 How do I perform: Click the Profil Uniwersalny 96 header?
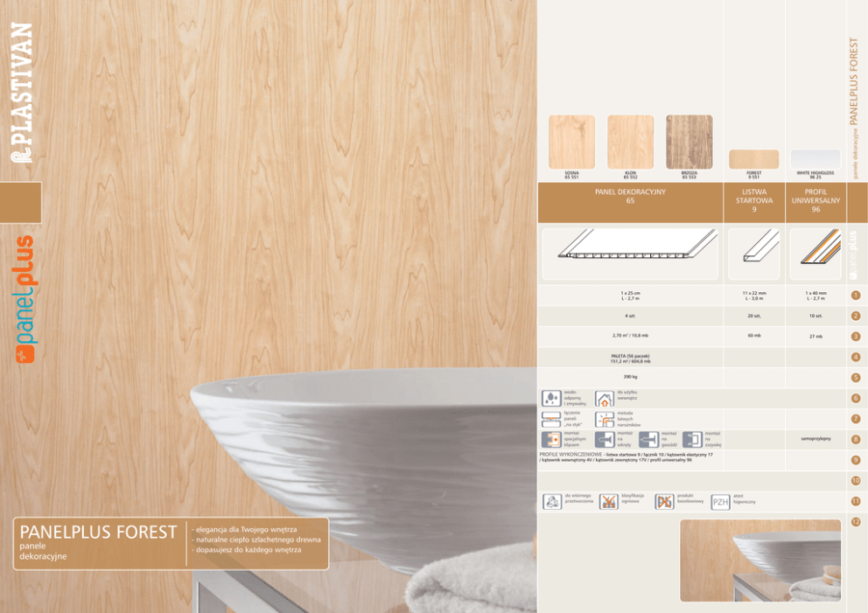coord(815,202)
